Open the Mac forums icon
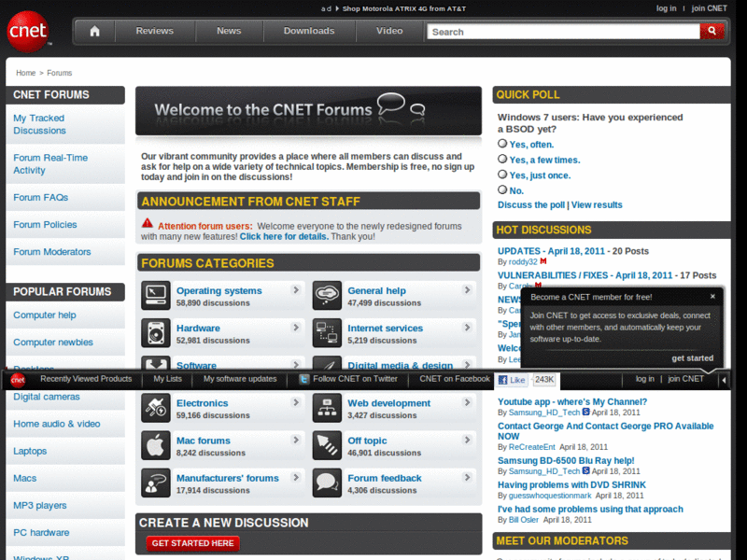This screenshot has height=560, width=747. (155, 445)
